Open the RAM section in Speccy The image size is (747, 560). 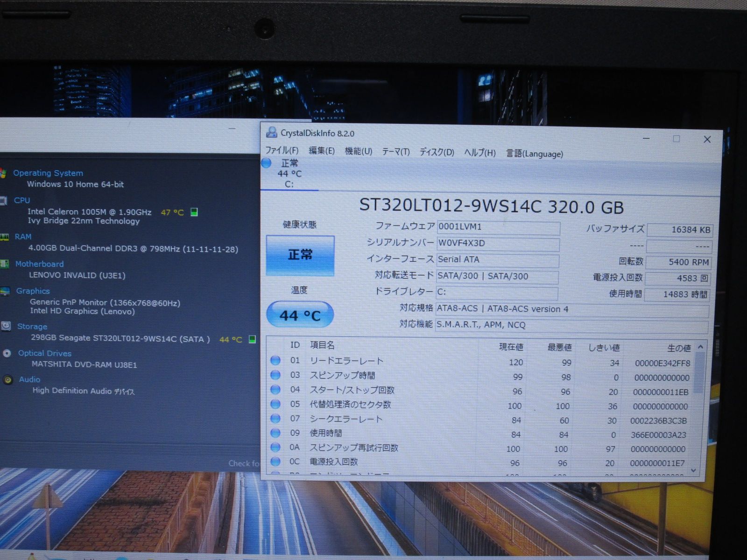[x=23, y=237]
